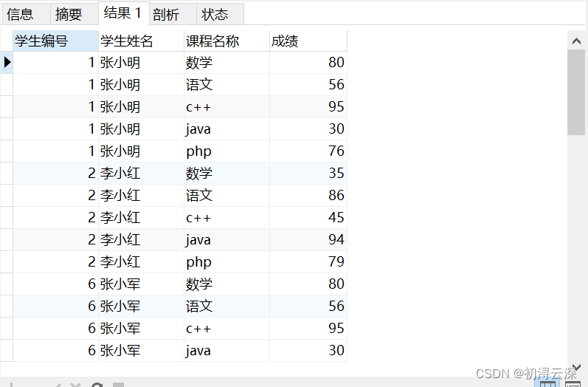
Task: Click score 95 in 张小明's c++ row
Action: (308, 106)
